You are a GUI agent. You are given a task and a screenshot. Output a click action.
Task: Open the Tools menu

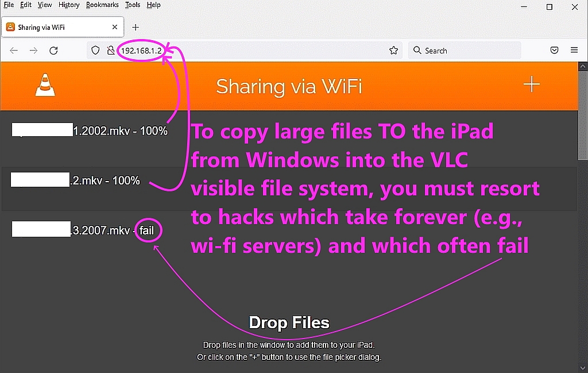click(133, 5)
